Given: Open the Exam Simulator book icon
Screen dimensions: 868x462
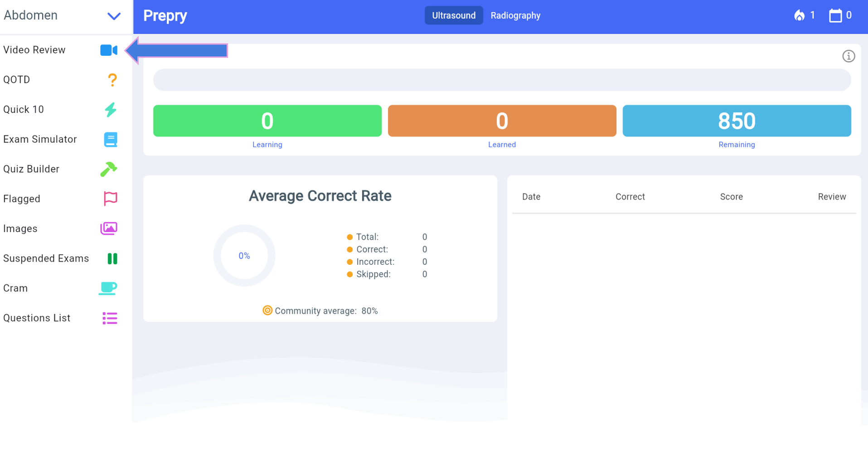Looking at the screenshot, I should pos(111,139).
